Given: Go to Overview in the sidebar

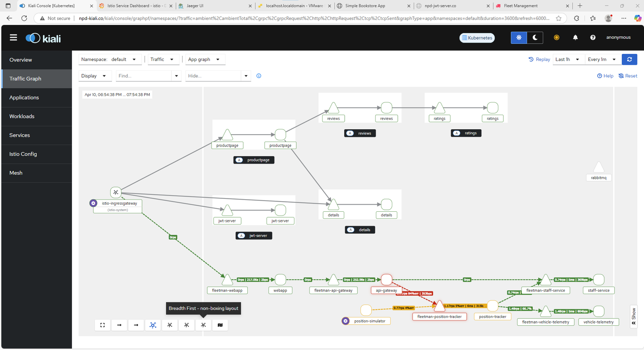Looking at the screenshot, I should (x=37, y=60).
